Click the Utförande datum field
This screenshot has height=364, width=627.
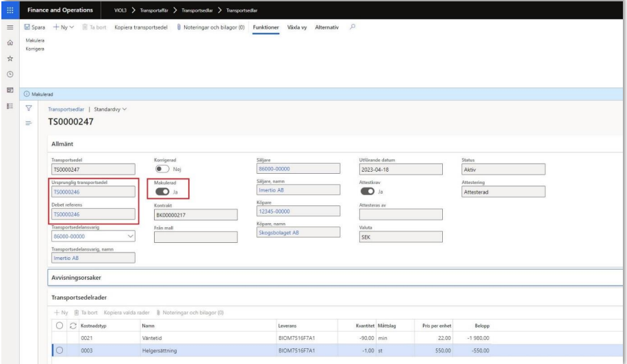400,170
